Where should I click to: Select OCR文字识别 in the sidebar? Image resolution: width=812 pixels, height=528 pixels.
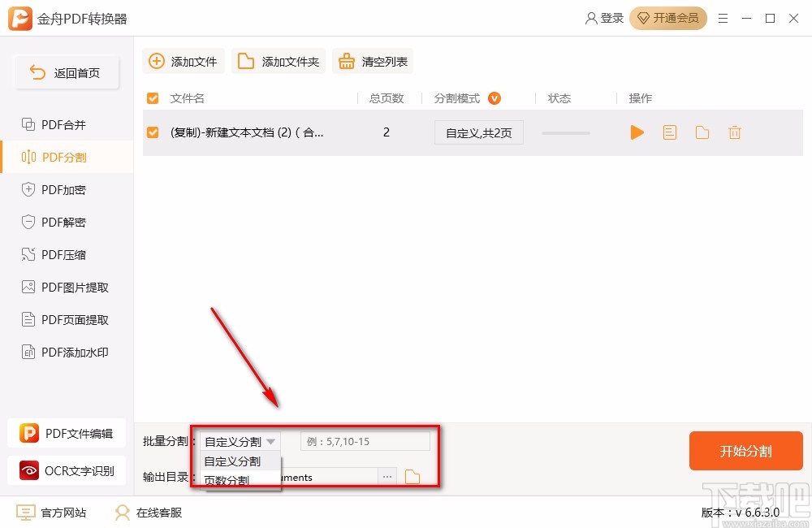click(67, 470)
